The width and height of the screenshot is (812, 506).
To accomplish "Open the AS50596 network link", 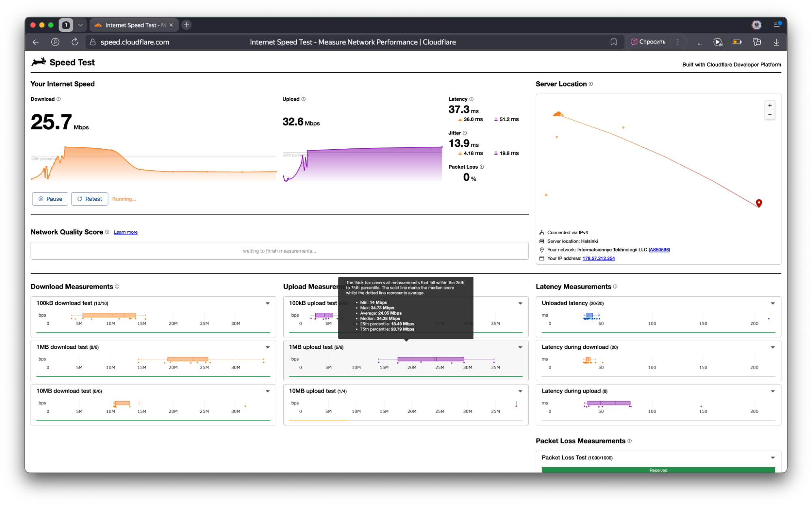I will pos(659,250).
